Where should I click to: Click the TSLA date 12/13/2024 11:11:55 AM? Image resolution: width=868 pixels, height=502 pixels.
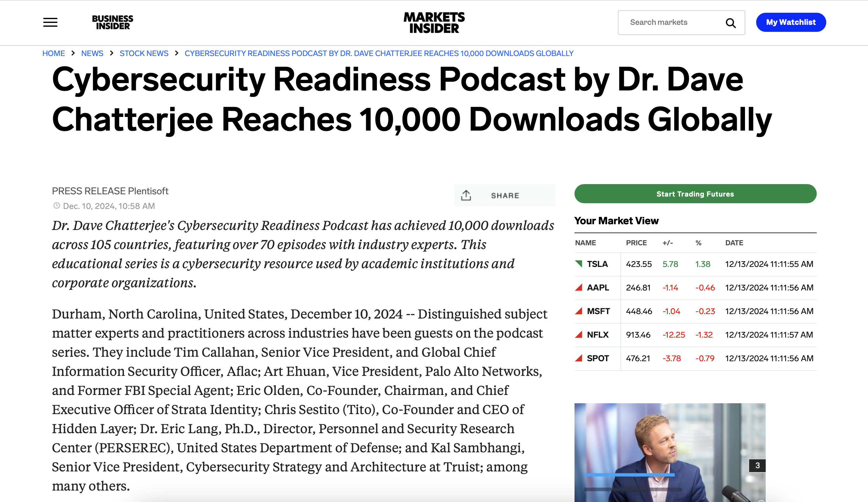769,264
